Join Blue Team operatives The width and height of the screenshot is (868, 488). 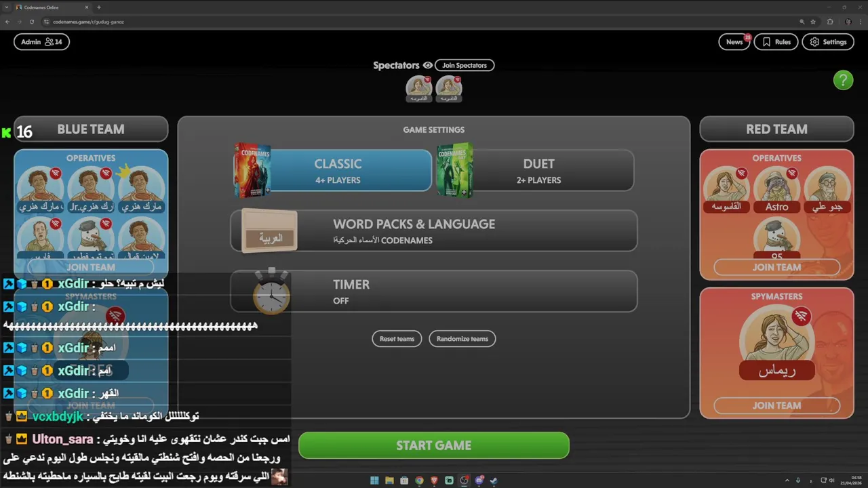tap(91, 267)
